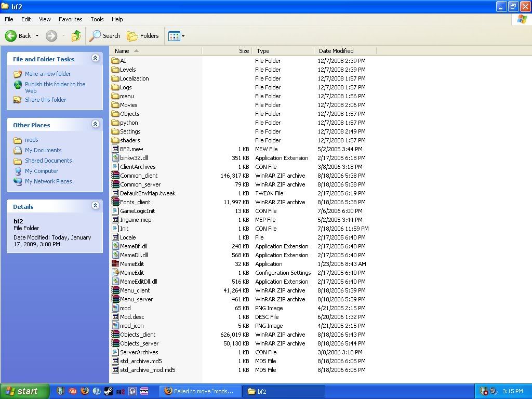Select the Mod.desc file name
532x399 pixels.
[132, 317]
